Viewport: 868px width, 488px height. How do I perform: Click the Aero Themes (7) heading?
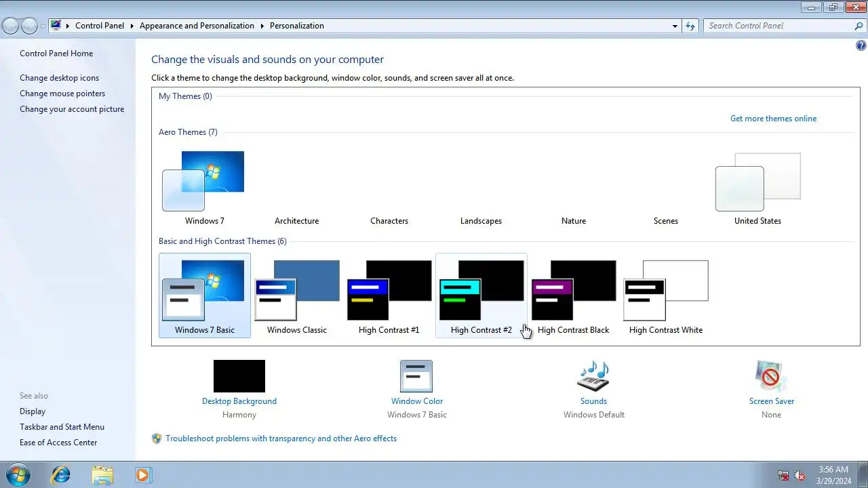(188, 132)
